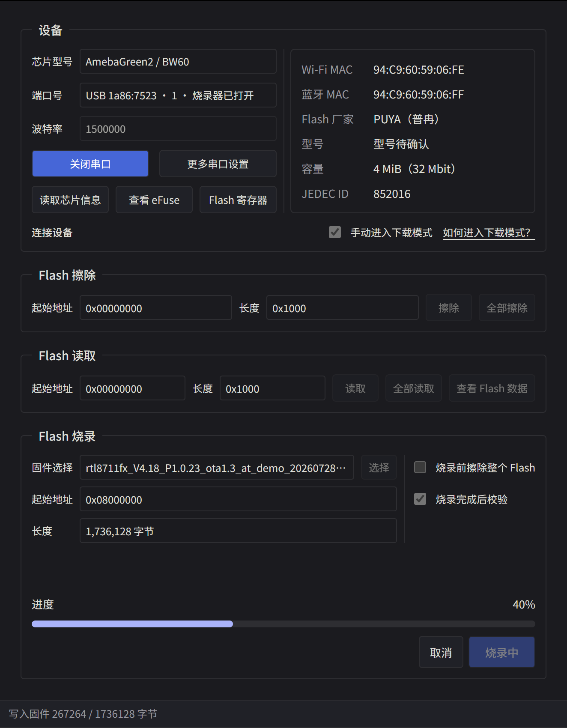Click the 全部擦除 button
Image resolution: width=567 pixels, height=728 pixels.
click(x=507, y=307)
